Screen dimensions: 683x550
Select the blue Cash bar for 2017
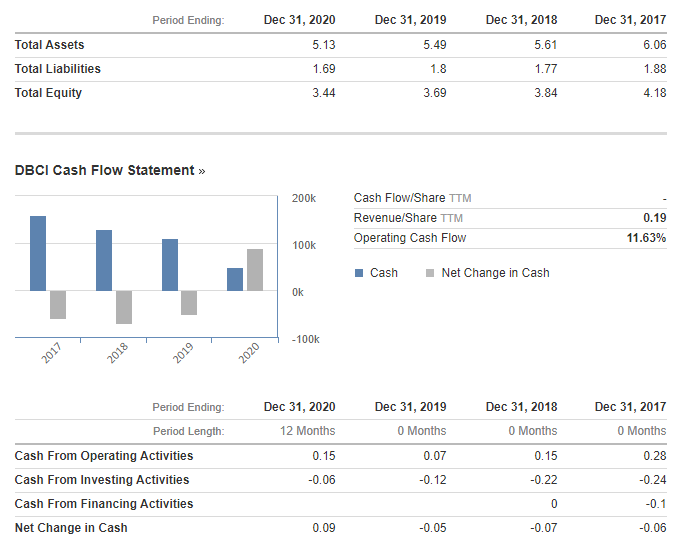[38, 254]
